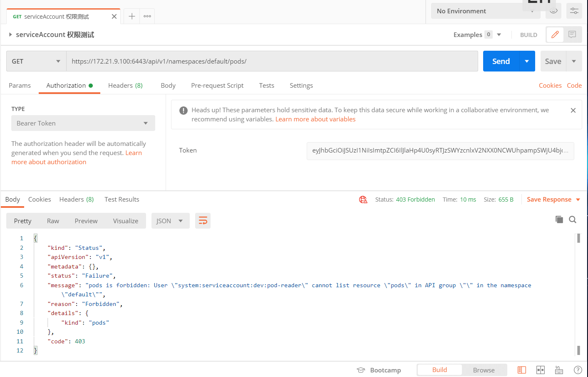
Task: Open manage environments settings icon
Action: pos(574,11)
